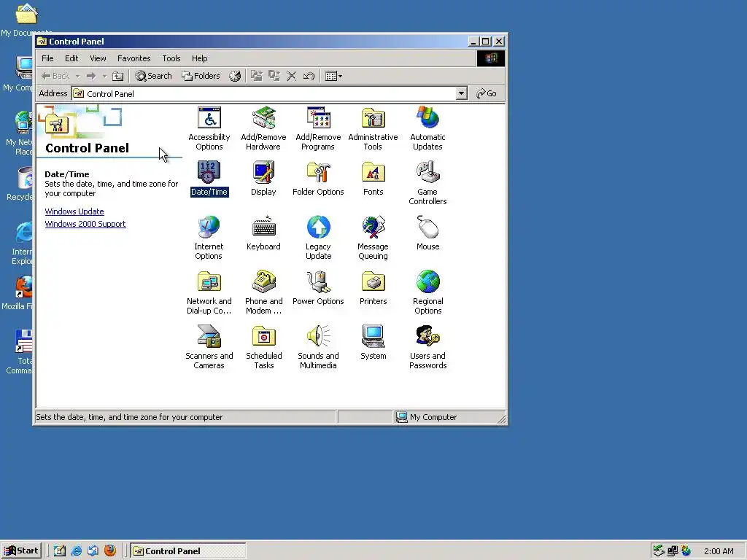Open Add/Remove Programs icon
The image size is (747, 560).
[x=318, y=128]
